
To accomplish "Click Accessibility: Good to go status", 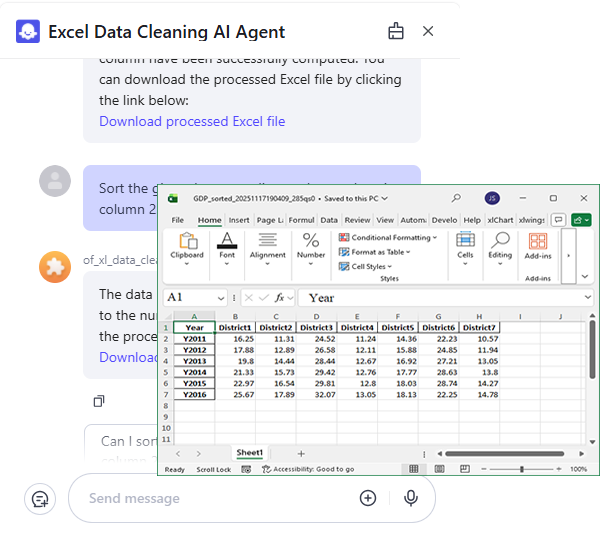I will [308, 469].
